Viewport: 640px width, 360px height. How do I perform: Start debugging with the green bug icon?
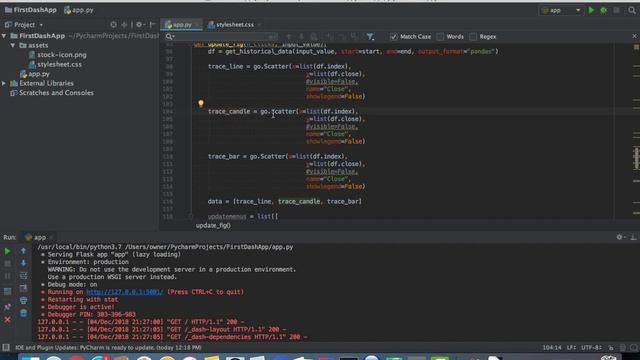point(604,10)
